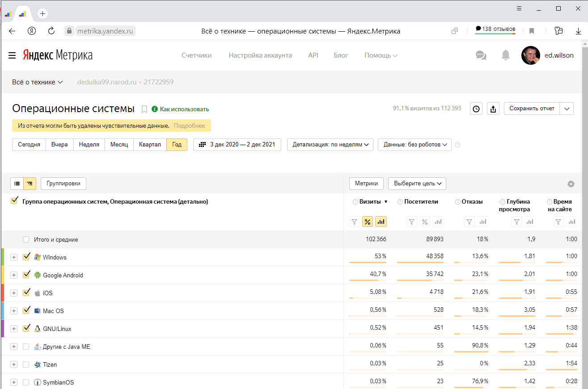Open save report arrow dropdown
The width and height of the screenshot is (588, 389).
[567, 109]
